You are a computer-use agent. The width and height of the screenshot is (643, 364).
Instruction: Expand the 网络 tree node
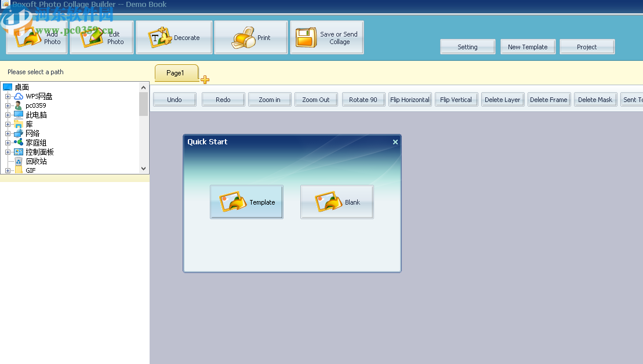click(8, 133)
